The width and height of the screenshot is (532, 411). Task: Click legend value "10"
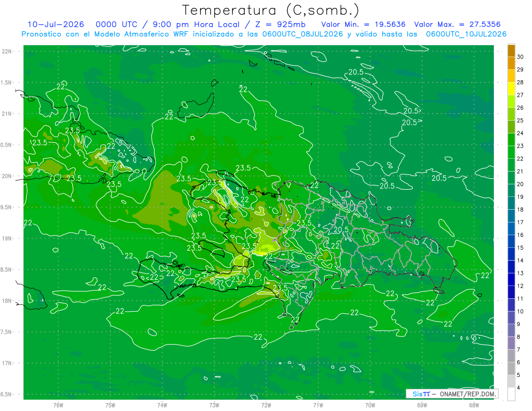click(x=520, y=311)
